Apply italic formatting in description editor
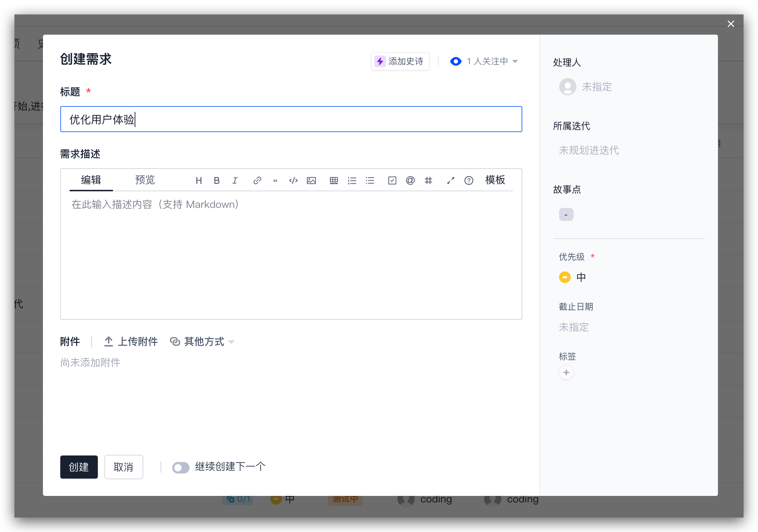This screenshot has height=532, width=758. [x=235, y=180]
